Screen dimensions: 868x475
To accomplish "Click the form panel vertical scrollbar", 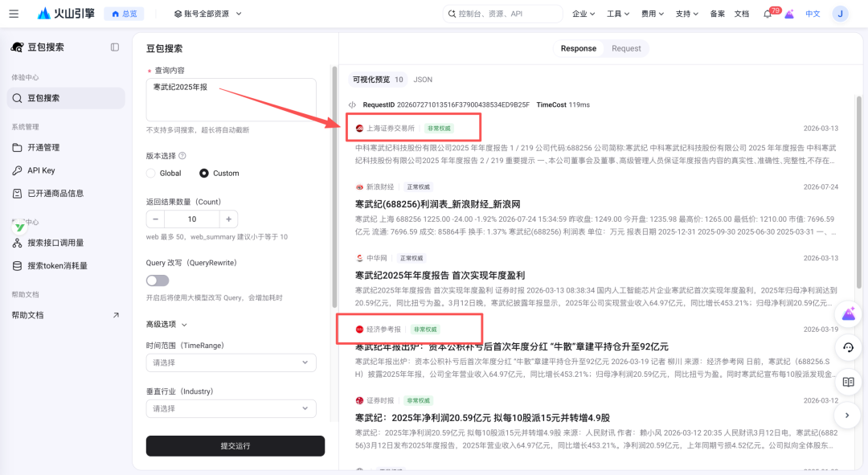I will [x=334, y=187].
